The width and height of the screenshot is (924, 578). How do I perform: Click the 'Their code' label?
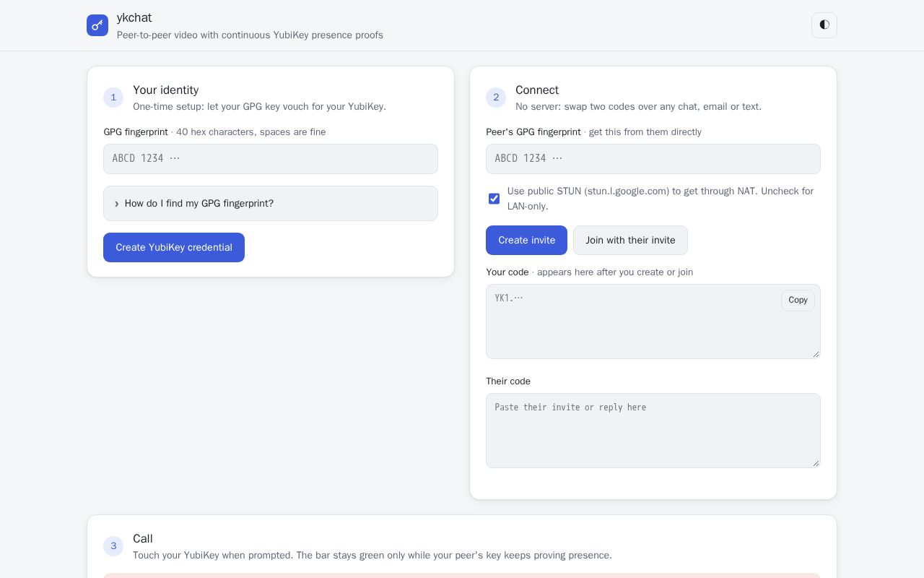point(508,381)
